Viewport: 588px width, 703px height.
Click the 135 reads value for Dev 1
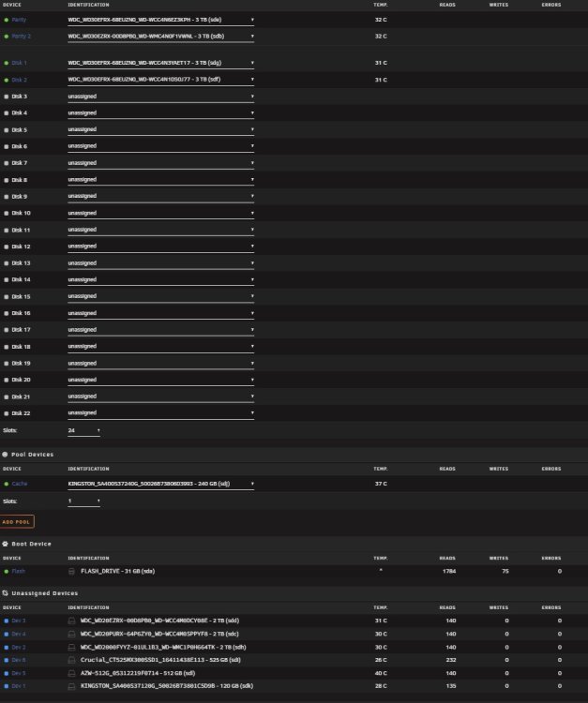pos(451,686)
